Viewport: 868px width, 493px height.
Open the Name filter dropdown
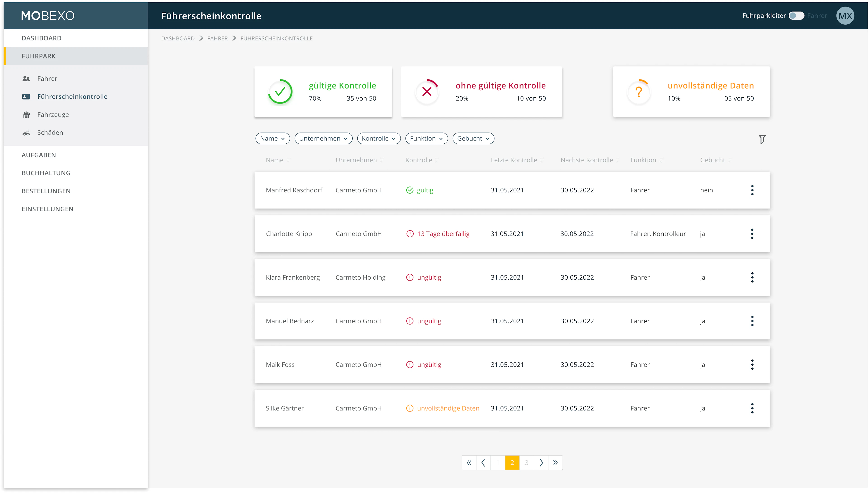click(272, 138)
